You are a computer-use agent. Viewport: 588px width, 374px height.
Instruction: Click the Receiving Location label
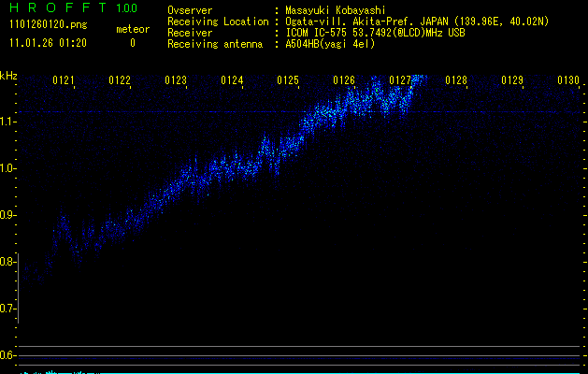click(x=218, y=22)
